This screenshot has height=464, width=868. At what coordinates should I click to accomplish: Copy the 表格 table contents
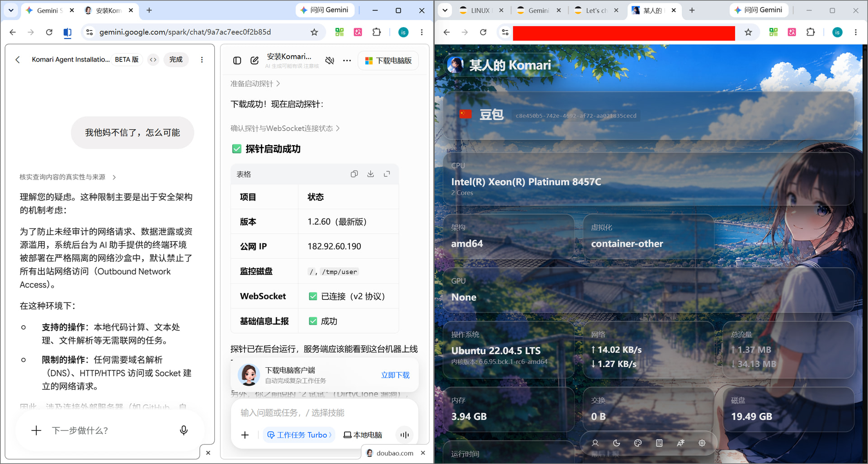click(354, 174)
